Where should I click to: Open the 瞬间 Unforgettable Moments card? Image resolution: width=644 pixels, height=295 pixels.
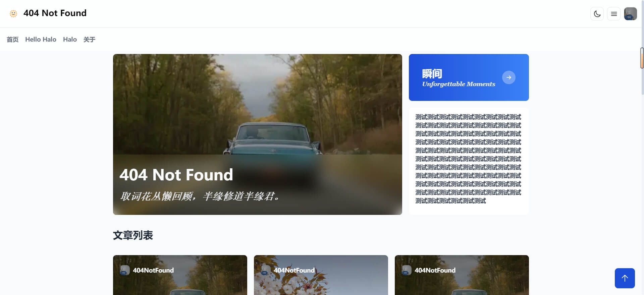point(458,78)
